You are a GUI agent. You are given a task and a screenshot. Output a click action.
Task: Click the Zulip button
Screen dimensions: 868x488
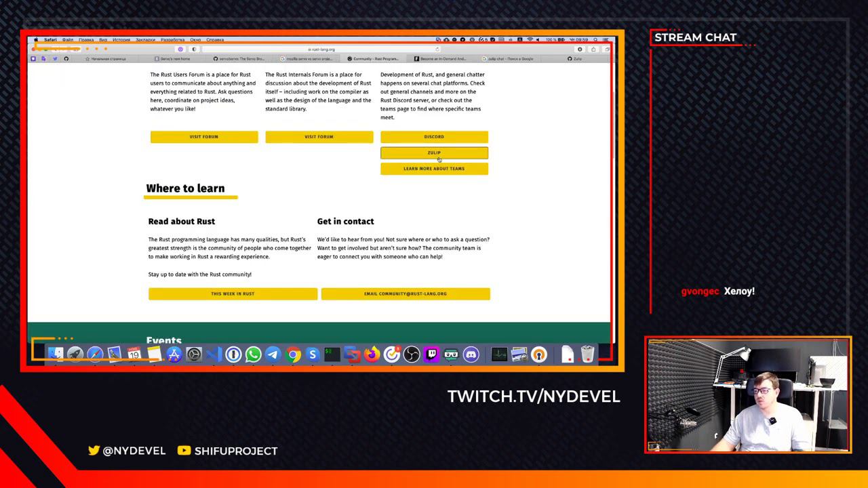click(x=434, y=152)
